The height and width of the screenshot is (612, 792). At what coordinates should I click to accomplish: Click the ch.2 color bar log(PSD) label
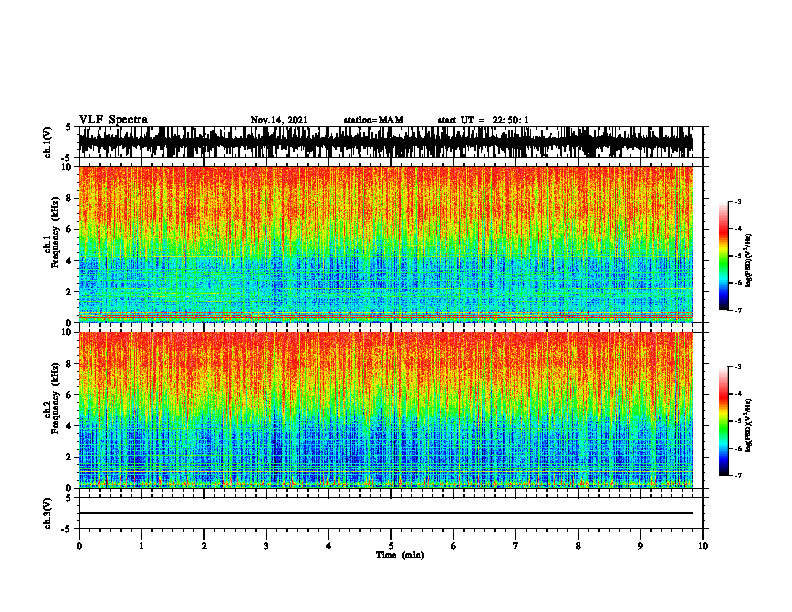pos(750,425)
